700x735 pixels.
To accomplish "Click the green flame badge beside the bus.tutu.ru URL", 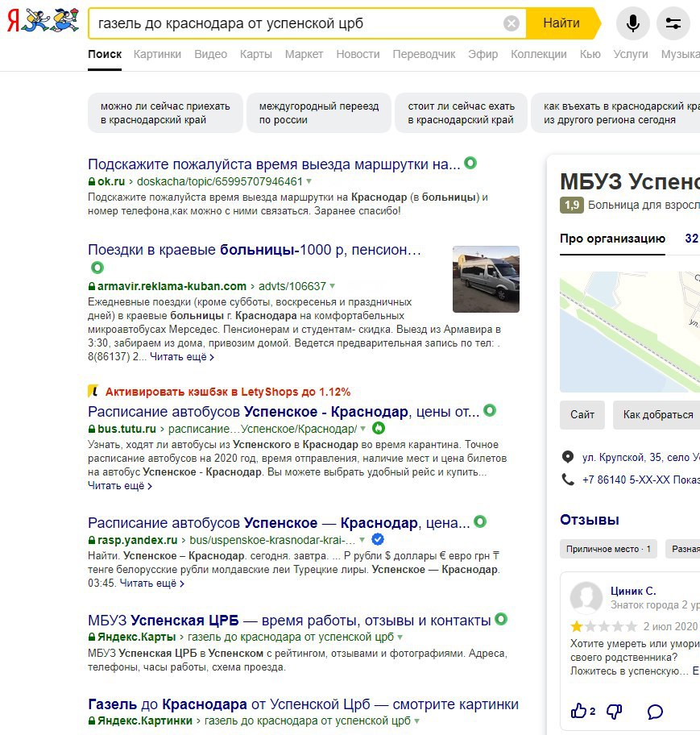I will tap(379, 428).
